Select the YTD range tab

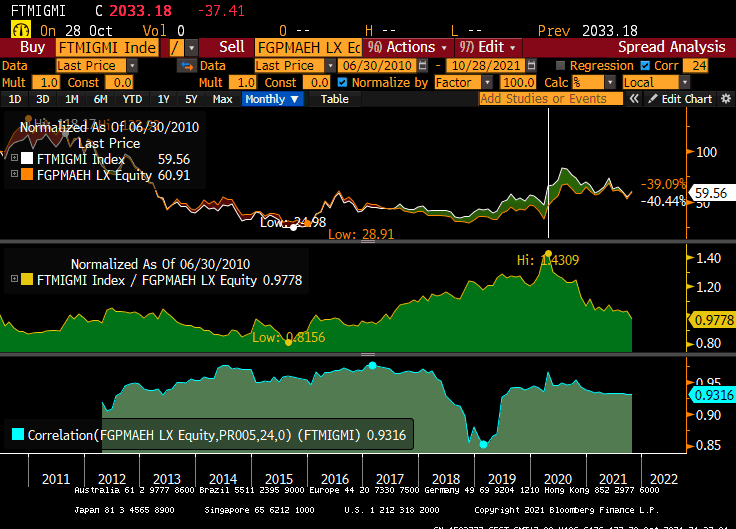(x=132, y=99)
